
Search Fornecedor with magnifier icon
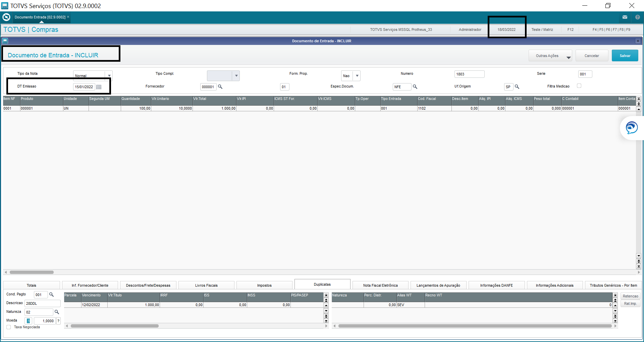(x=220, y=87)
